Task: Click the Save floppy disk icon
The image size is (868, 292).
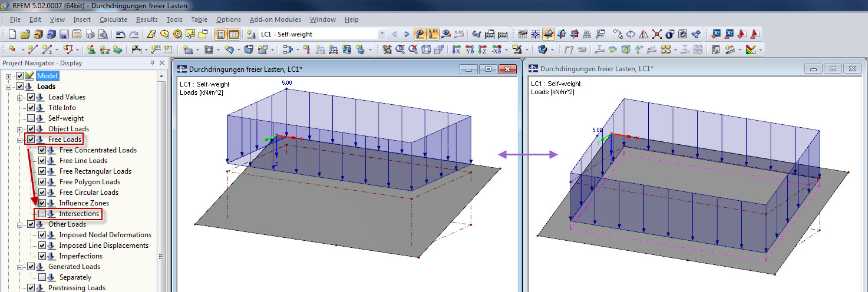Action: pos(64,34)
